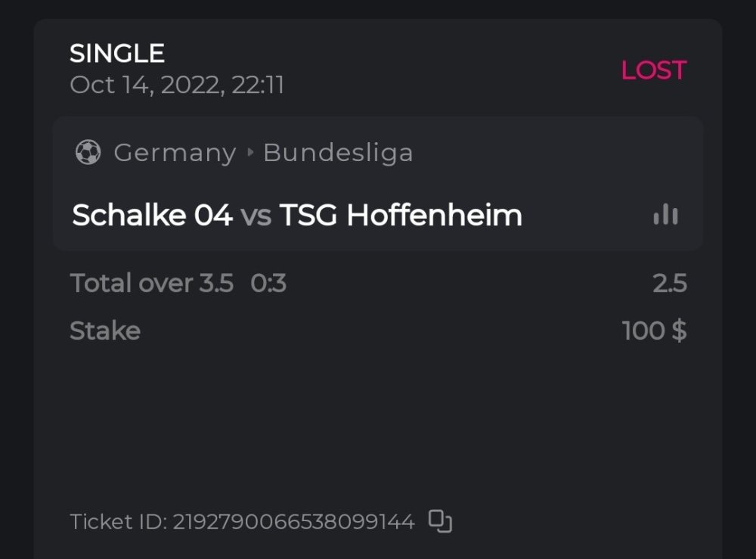
Task: Select Schalke 04 team name
Action: 152,216
